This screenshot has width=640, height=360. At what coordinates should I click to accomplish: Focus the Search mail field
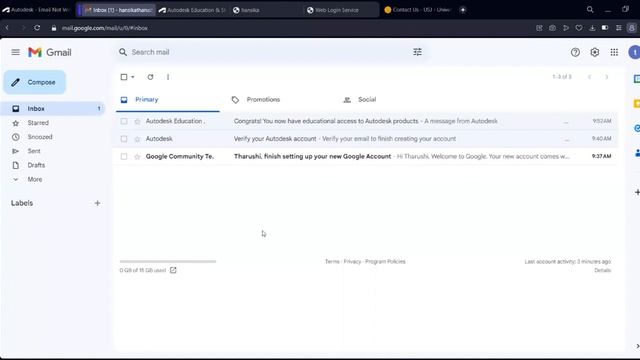tap(269, 52)
